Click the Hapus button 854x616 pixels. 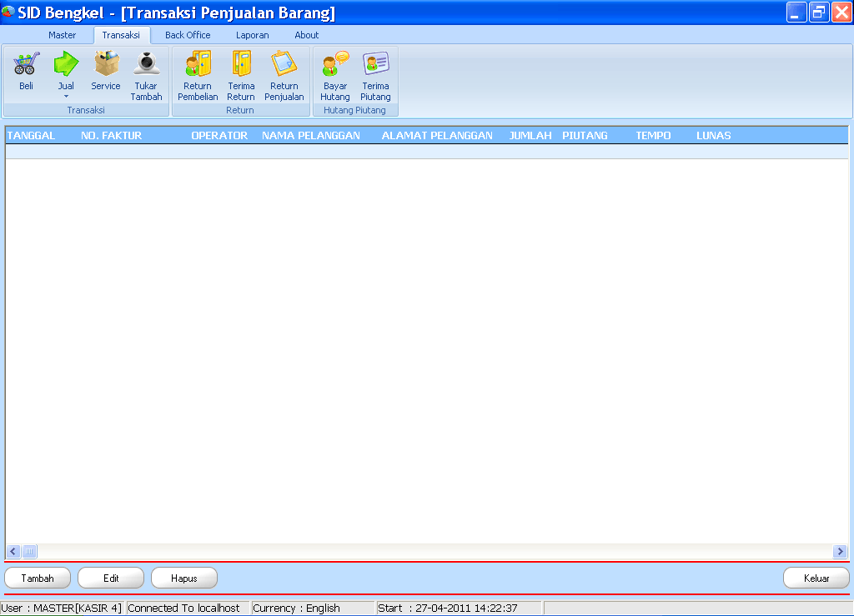click(x=183, y=578)
